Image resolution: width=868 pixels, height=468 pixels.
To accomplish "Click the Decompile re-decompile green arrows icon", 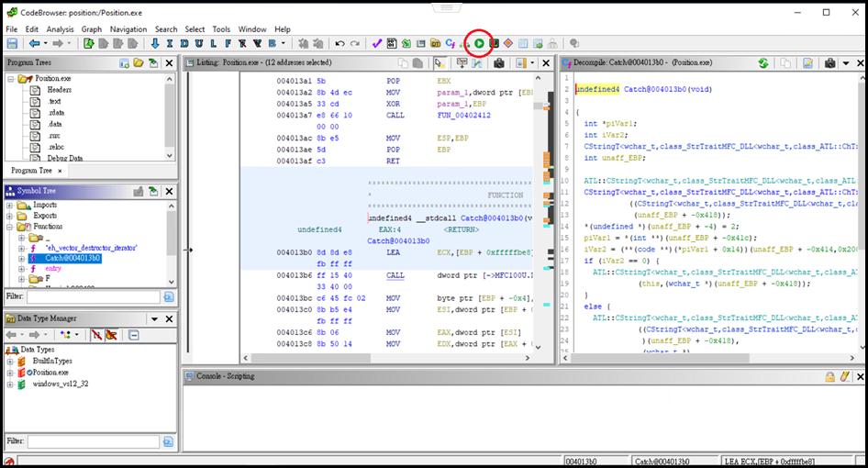I will pos(763,63).
